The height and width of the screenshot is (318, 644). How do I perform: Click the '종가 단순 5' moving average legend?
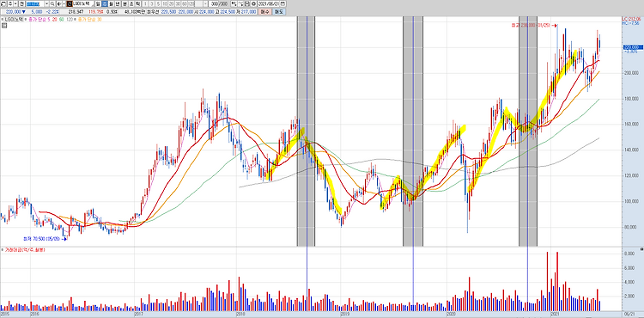pyautogui.click(x=39, y=19)
